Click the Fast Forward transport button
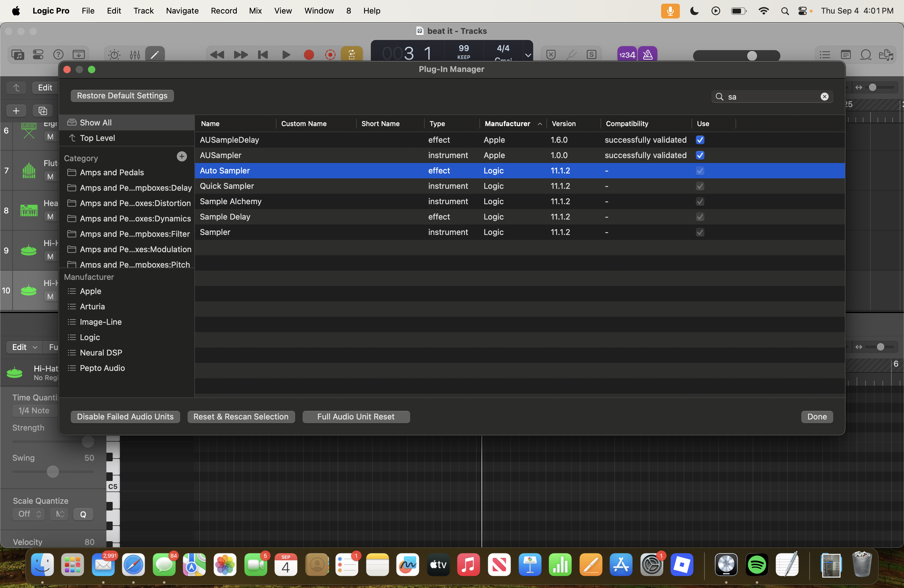 click(240, 55)
